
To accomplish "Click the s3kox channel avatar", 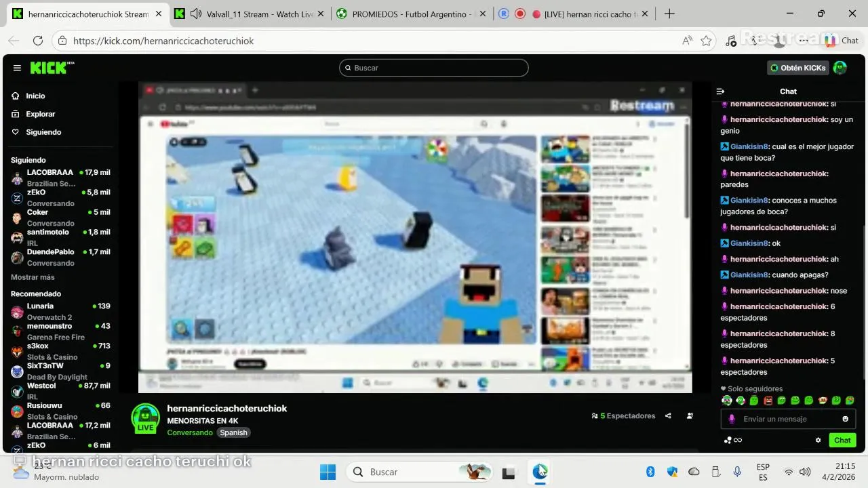I will click(x=17, y=352).
